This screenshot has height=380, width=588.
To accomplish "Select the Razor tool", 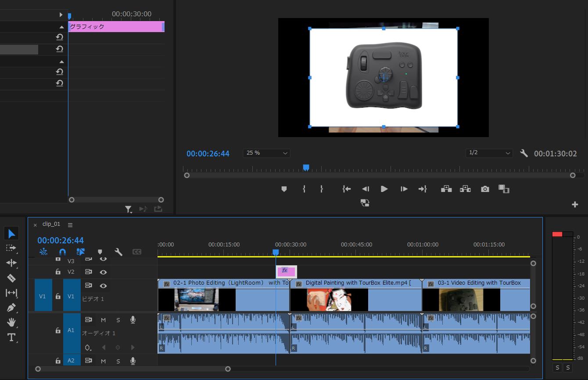I will (11, 278).
